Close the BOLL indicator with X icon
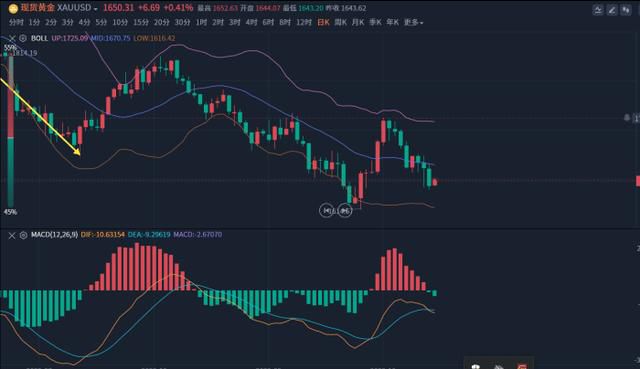This screenshot has height=369, width=640. tap(12, 38)
